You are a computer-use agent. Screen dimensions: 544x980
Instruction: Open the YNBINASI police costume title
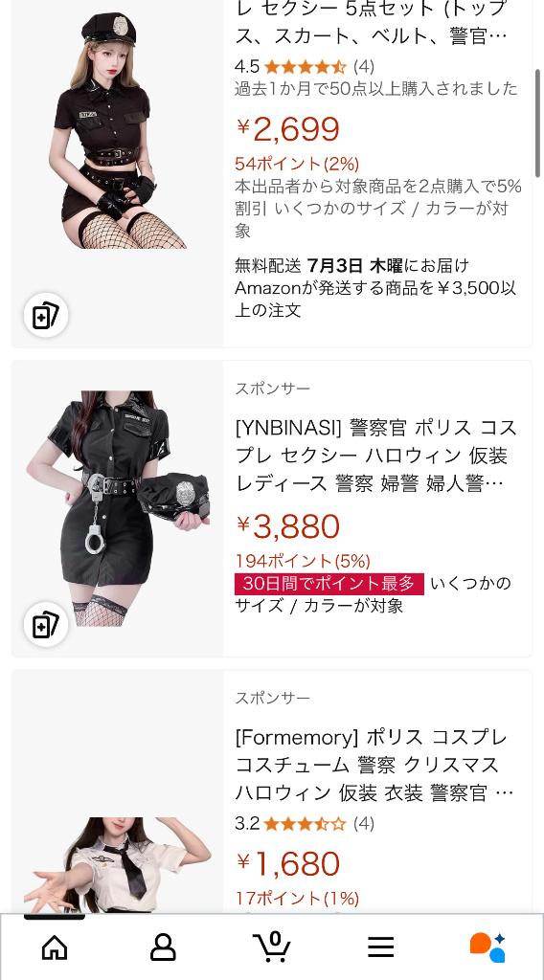(x=376, y=456)
